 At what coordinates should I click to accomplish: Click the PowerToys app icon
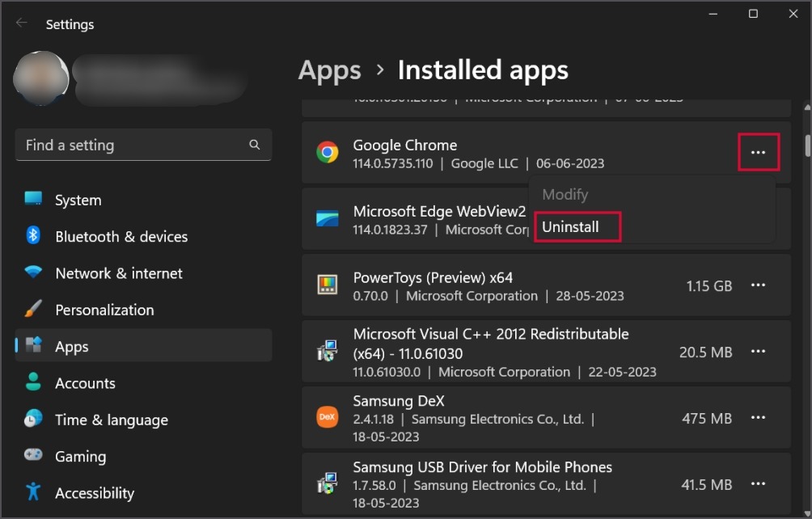pyautogui.click(x=328, y=285)
